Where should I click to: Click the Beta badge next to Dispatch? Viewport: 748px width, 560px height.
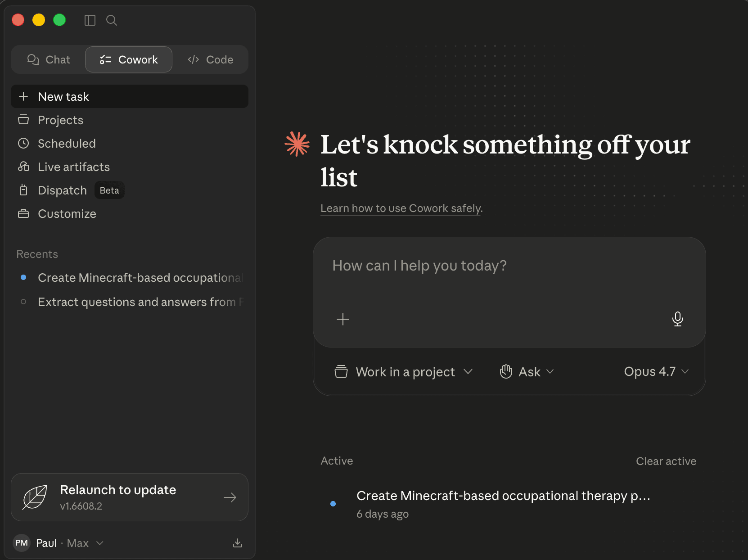pos(109,190)
